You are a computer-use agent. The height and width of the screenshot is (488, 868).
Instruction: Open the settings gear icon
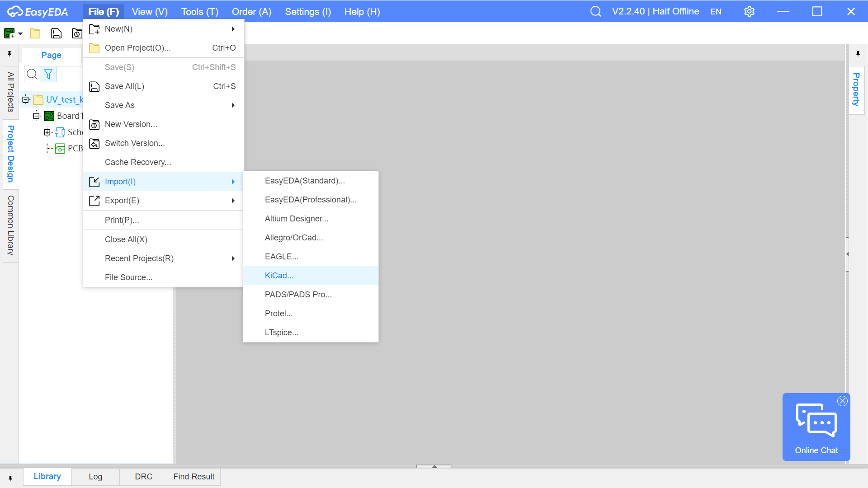(749, 11)
